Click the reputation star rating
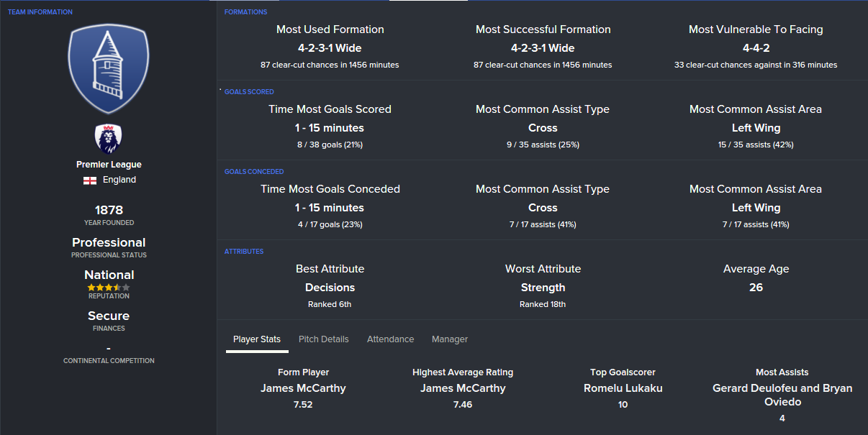Screen dimensions: 868x435 [109, 287]
